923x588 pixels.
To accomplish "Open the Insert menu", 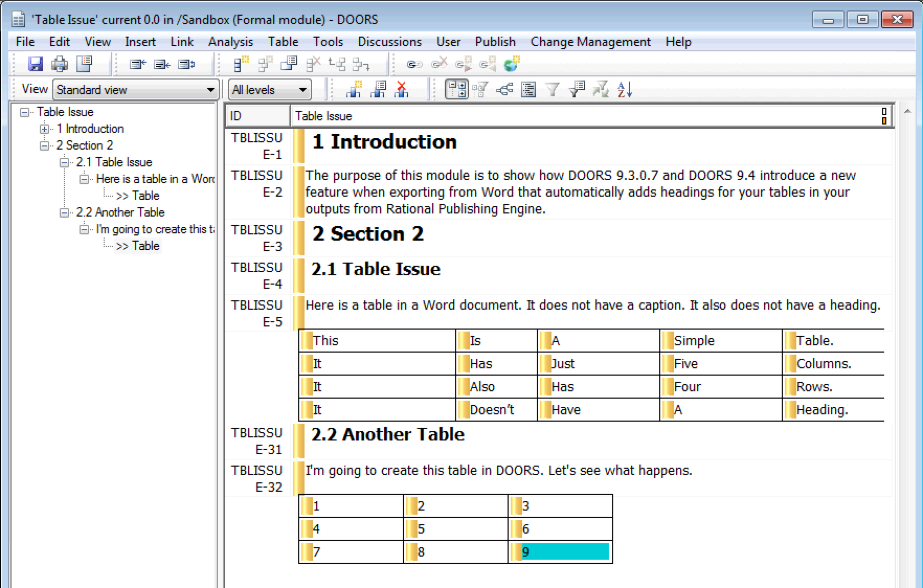I will [140, 42].
